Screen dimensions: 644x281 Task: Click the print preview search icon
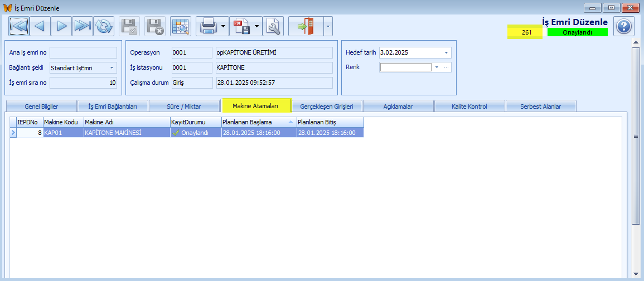[180, 27]
